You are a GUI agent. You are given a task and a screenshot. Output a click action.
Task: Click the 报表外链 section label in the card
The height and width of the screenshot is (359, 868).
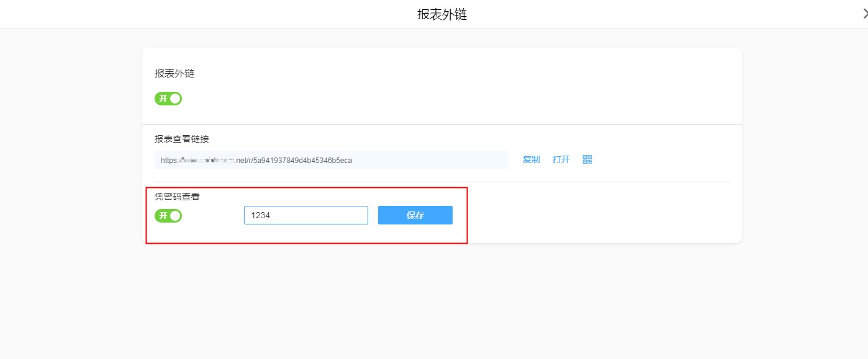(x=174, y=73)
